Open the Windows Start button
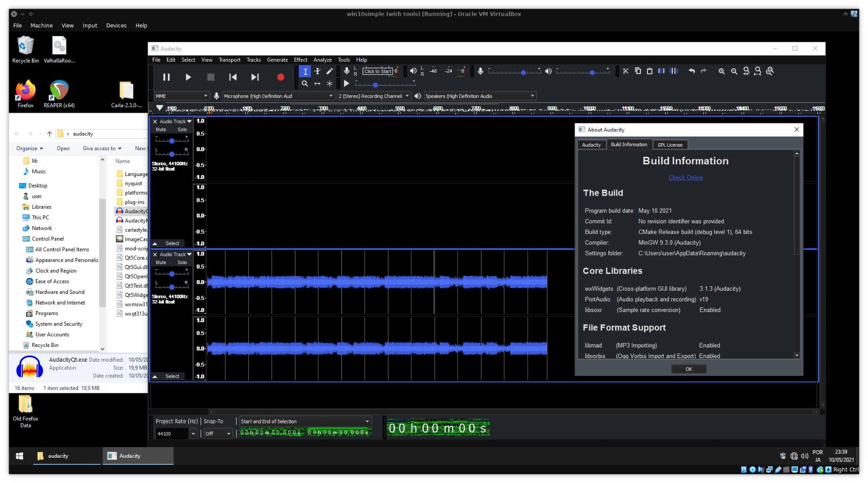The image size is (868, 483). tap(19, 456)
